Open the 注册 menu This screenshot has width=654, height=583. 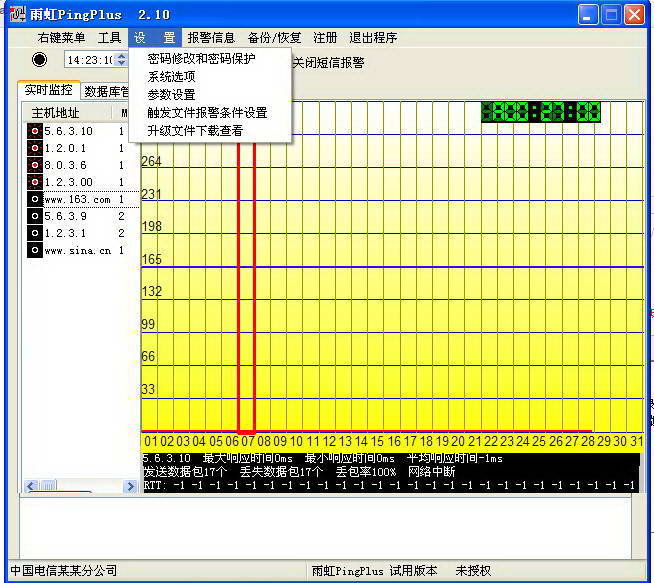click(x=325, y=38)
